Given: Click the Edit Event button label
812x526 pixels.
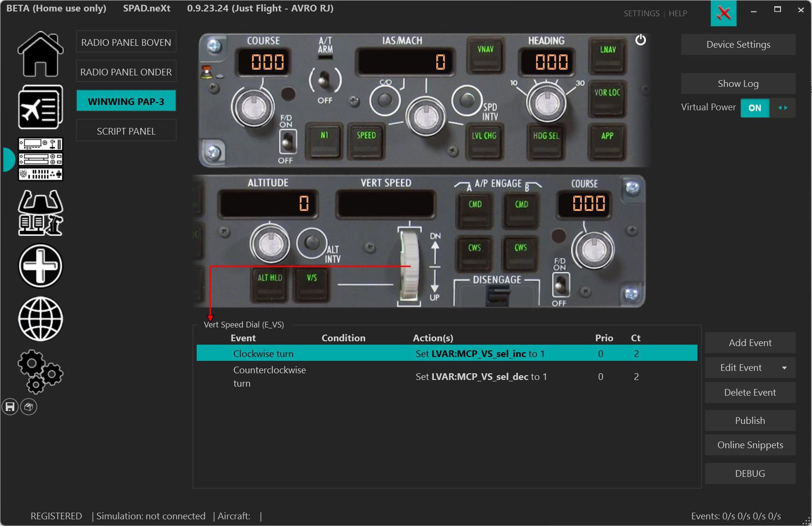Looking at the screenshot, I should point(741,368).
